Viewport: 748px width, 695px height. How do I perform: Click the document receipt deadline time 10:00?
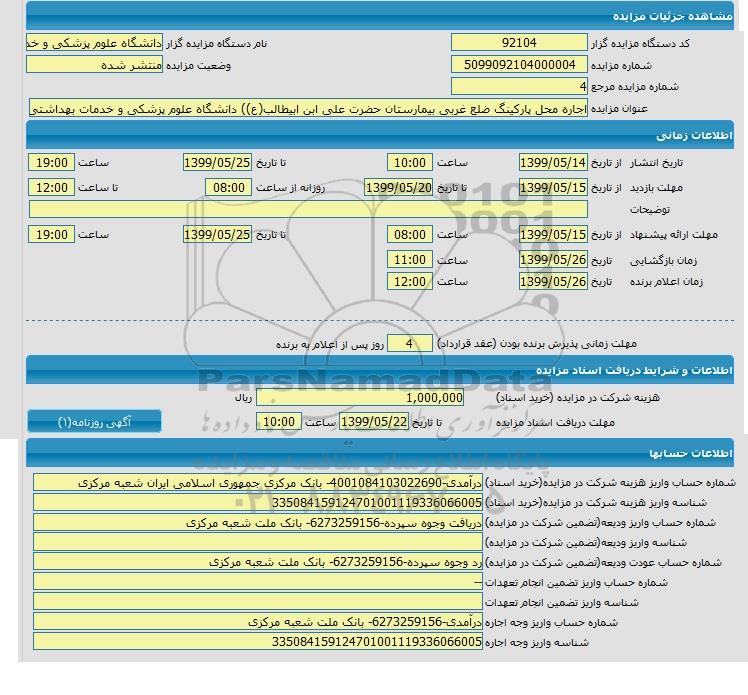click(x=279, y=422)
